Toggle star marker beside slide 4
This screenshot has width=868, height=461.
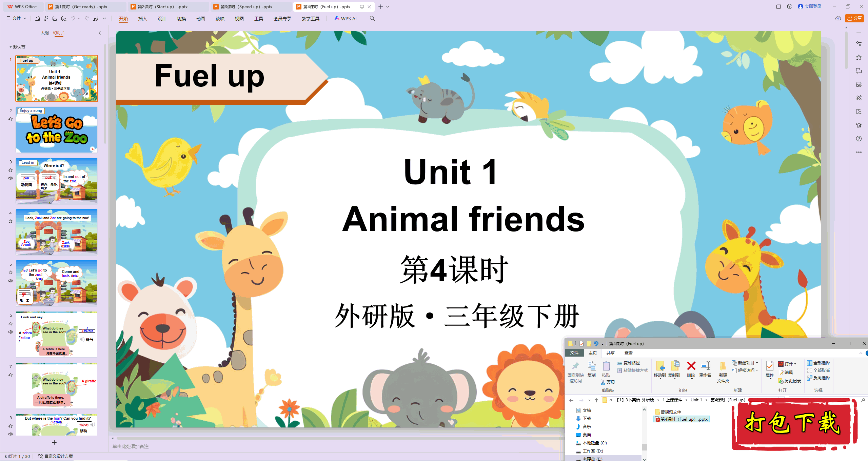(11, 221)
